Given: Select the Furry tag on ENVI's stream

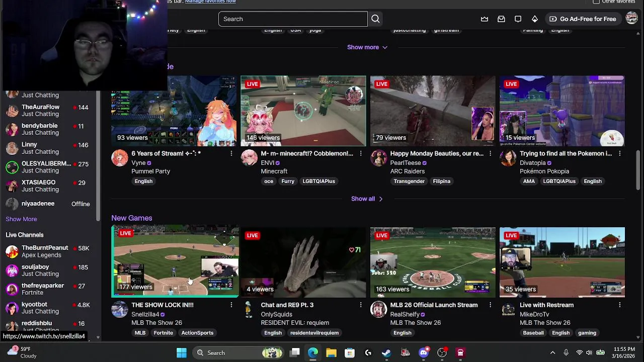Looking at the screenshot, I should click(288, 182).
